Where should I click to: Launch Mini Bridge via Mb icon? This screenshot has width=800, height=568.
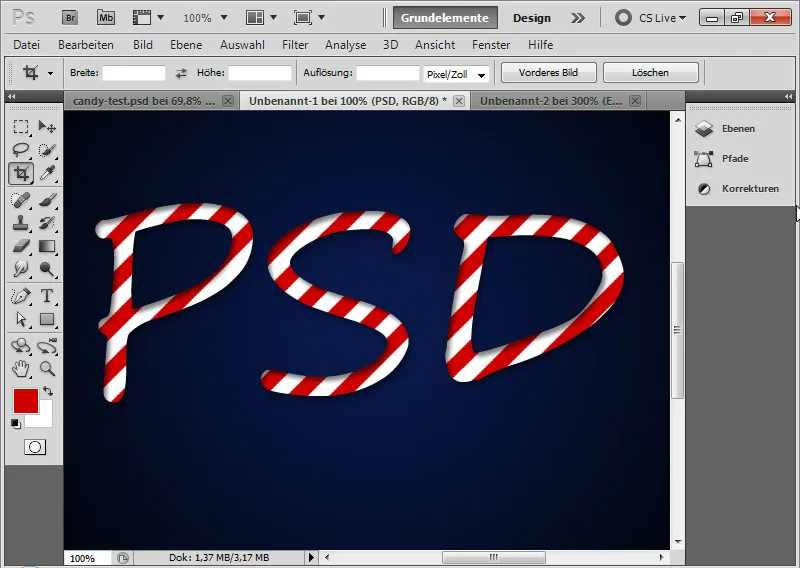tap(106, 18)
